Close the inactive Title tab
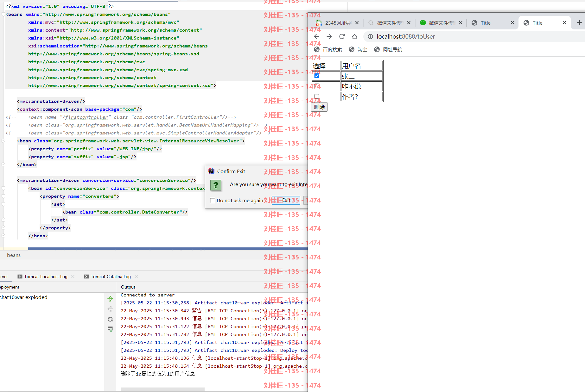Viewport: 585px width, 392px height. [512, 23]
